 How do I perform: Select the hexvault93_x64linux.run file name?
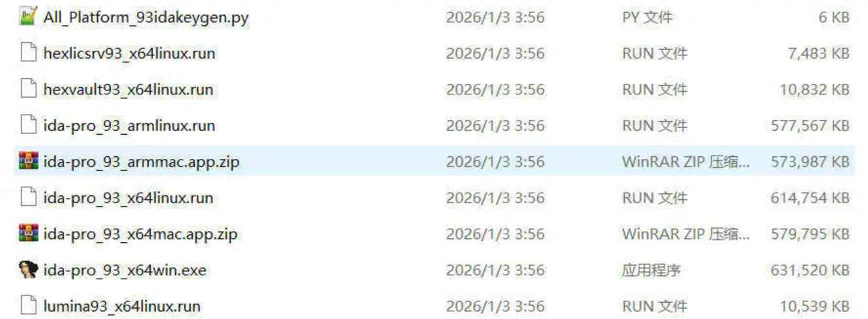pos(128,89)
